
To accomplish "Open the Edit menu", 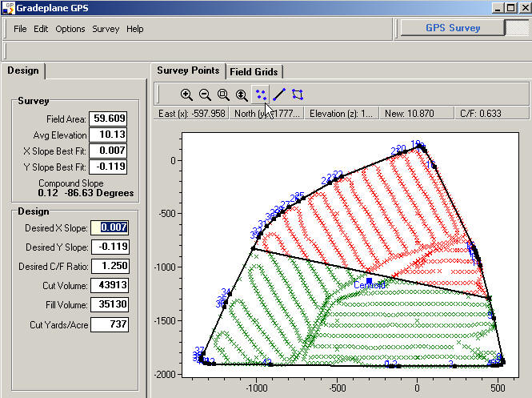I will [x=41, y=29].
